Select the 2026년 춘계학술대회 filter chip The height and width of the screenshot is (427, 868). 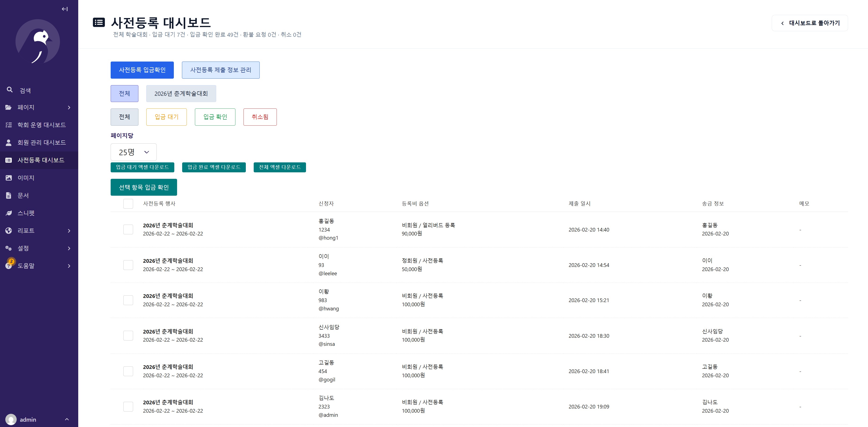tap(181, 93)
